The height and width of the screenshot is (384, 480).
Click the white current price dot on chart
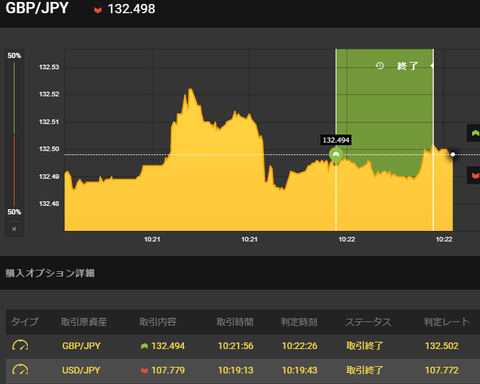click(453, 154)
